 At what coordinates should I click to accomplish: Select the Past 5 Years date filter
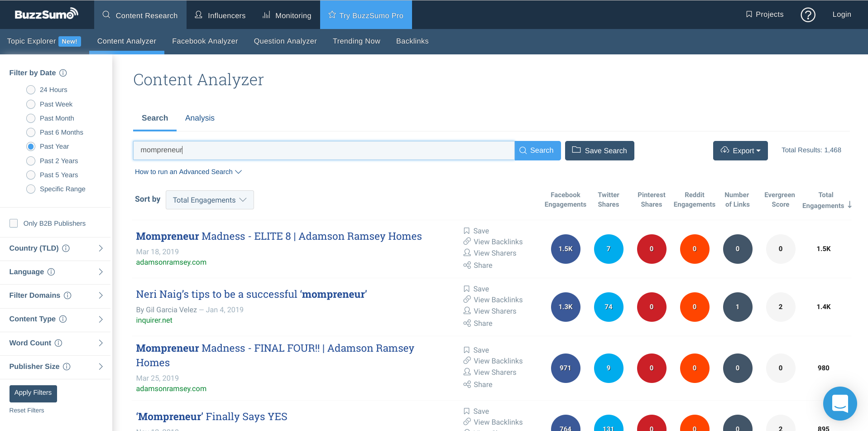[31, 175]
